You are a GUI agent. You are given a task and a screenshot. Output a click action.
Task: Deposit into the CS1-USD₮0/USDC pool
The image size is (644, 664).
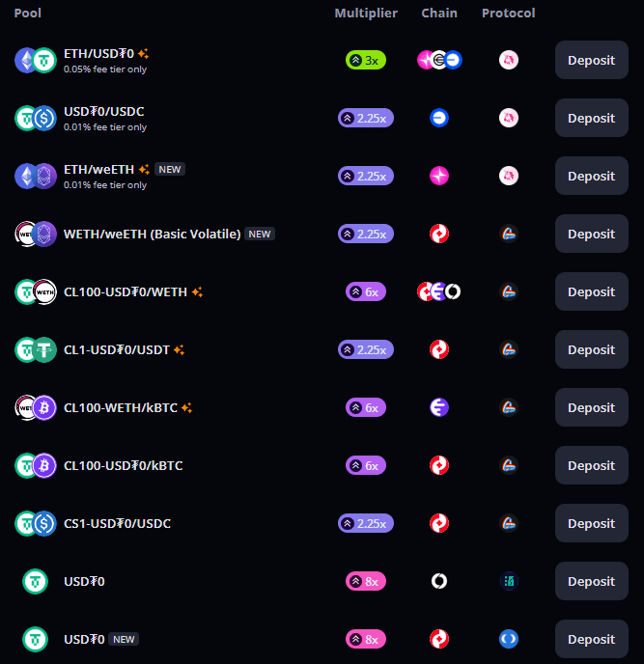point(592,523)
